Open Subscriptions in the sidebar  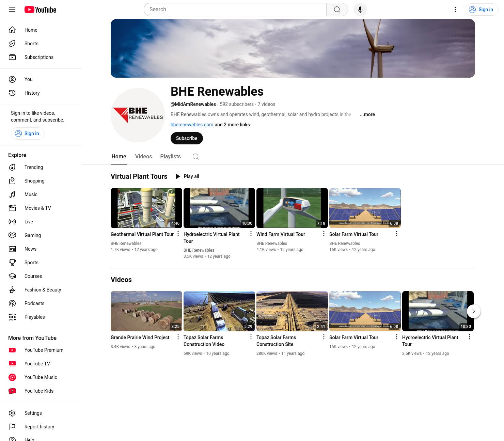point(41,57)
